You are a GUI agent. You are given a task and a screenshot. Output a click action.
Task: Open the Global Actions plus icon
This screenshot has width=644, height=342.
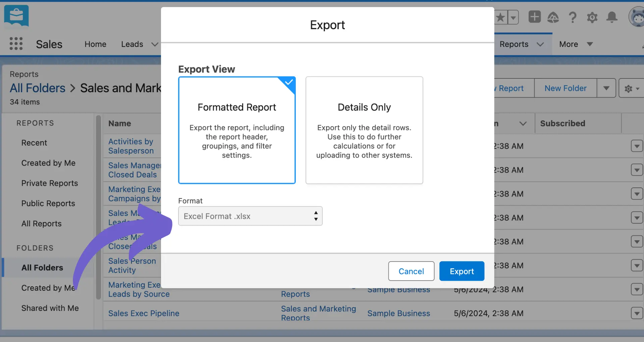tap(534, 17)
